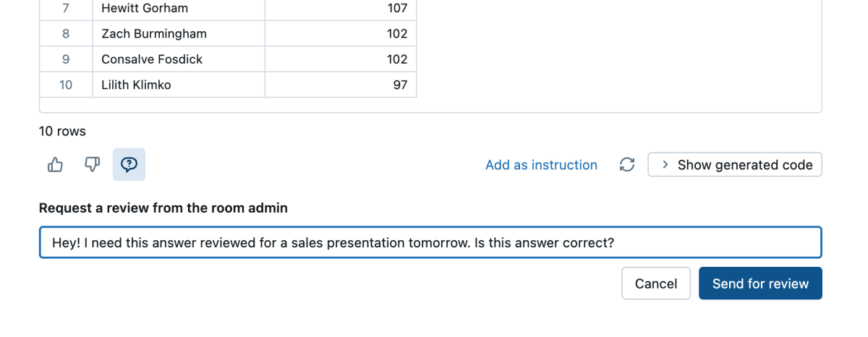
Task: Click into the review request message field
Action: coord(430,243)
